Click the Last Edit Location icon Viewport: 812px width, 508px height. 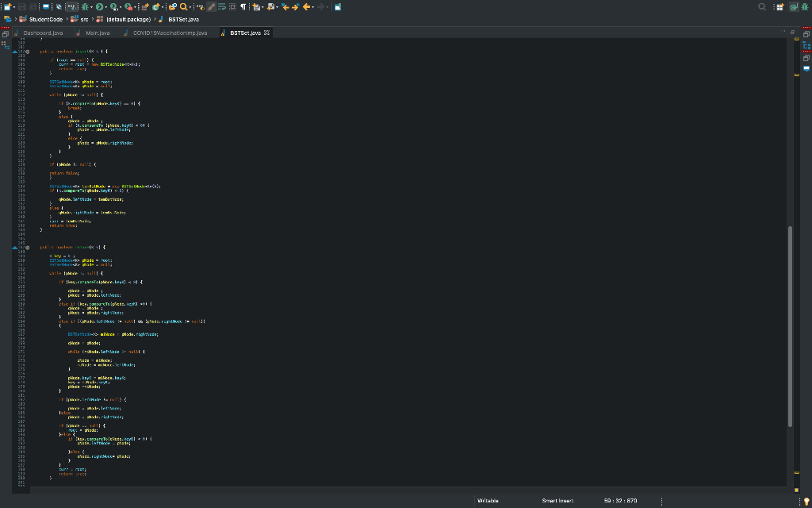coord(285,6)
